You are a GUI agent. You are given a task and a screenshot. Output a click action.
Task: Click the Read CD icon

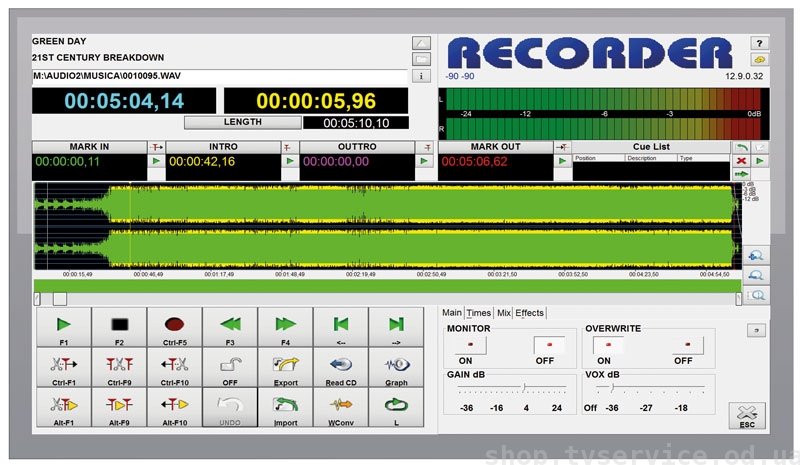click(341, 366)
